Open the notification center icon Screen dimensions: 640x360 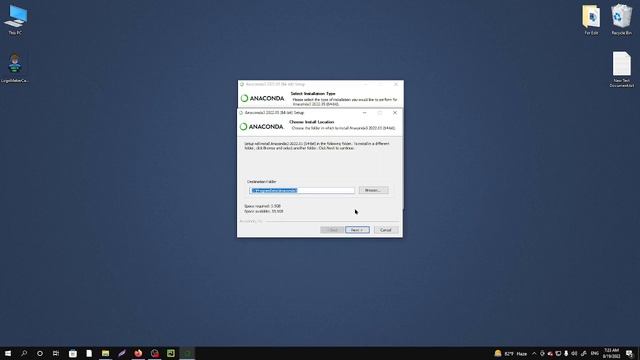coord(630,353)
